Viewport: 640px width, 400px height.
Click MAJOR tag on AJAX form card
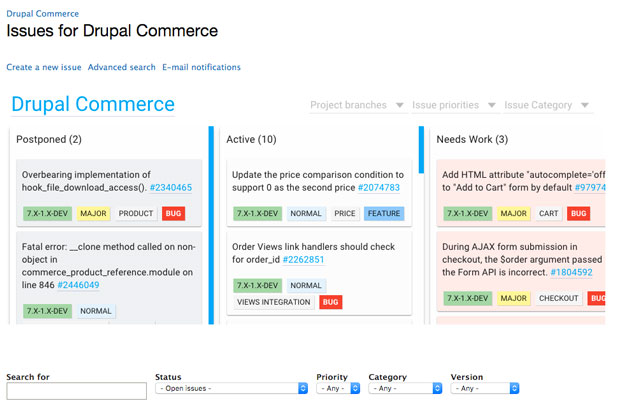[513, 298]
